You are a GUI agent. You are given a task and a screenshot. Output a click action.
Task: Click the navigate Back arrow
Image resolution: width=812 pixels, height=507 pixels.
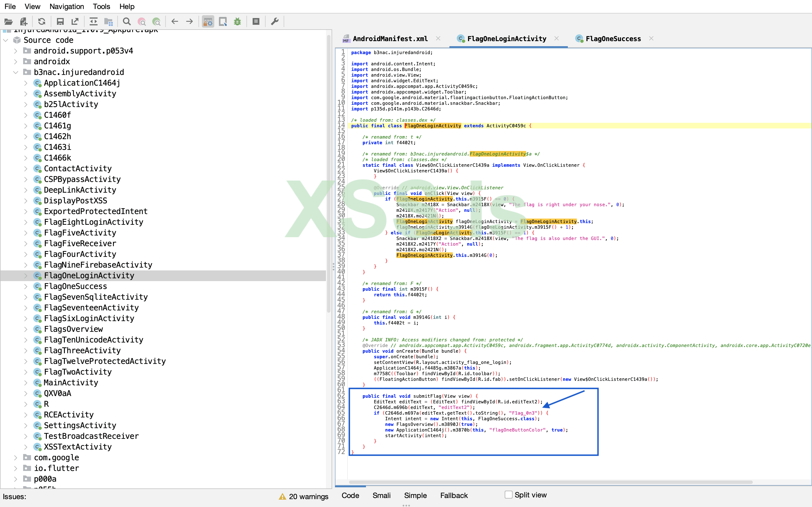[175, 22]
